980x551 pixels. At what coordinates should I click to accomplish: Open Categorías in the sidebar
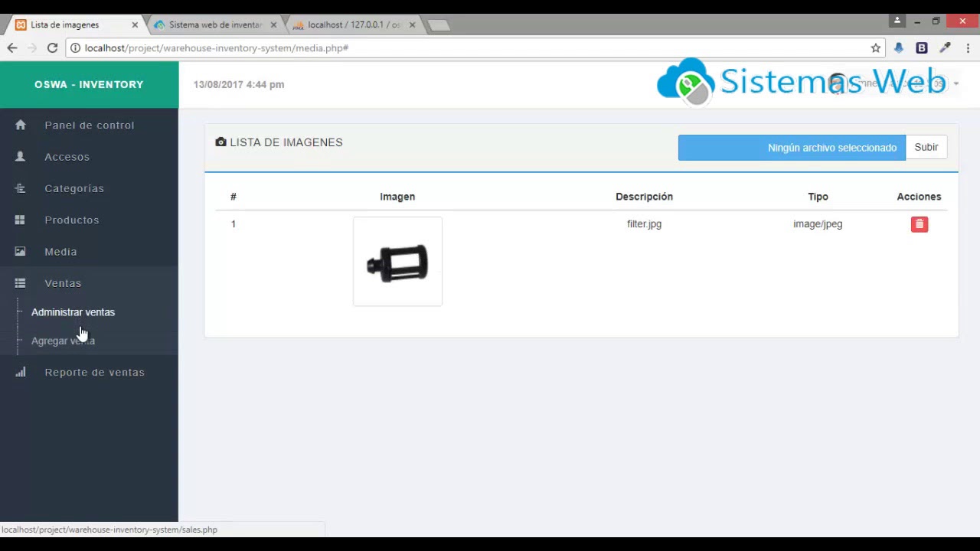89,188
